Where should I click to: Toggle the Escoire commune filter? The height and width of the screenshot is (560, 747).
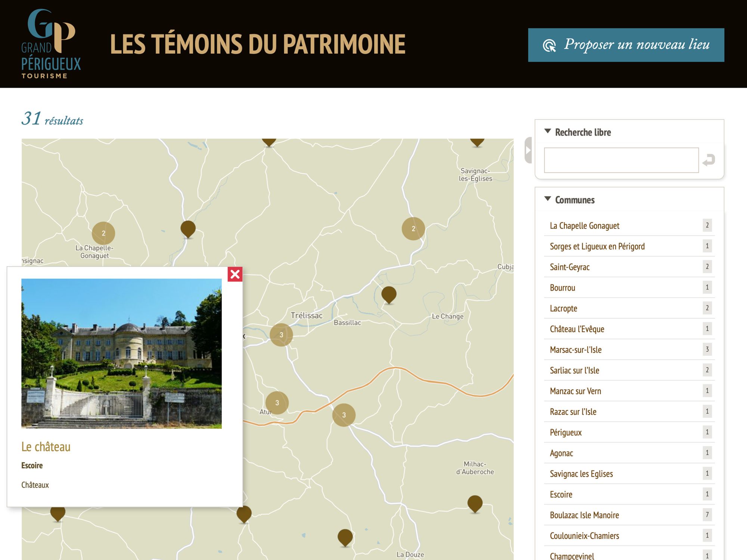pos(561,494)
